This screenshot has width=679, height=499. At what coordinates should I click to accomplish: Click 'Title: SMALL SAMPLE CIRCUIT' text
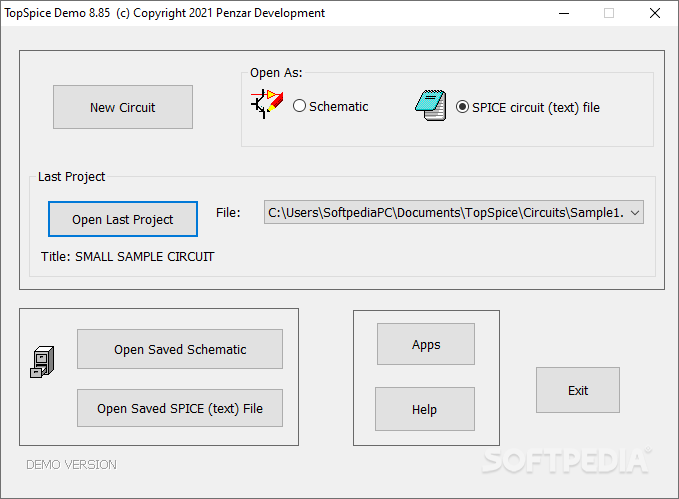pyautogui.click(x=127, y=256)
